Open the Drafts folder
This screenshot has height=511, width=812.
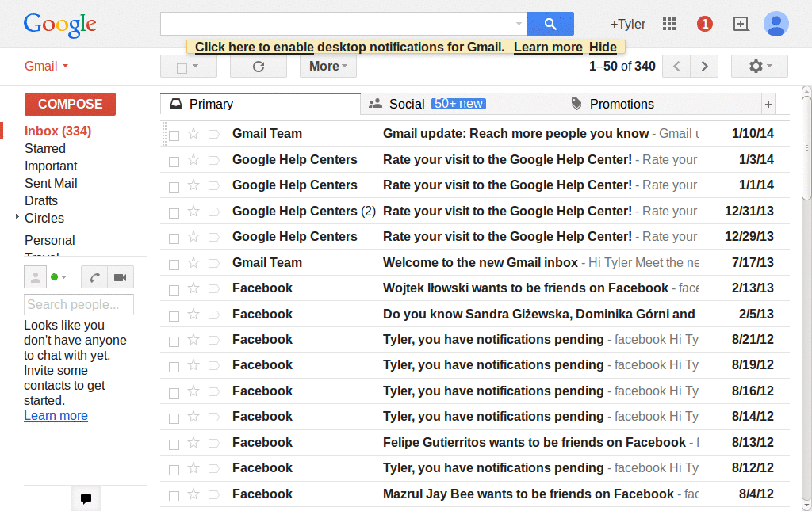[x=41, y=200]
